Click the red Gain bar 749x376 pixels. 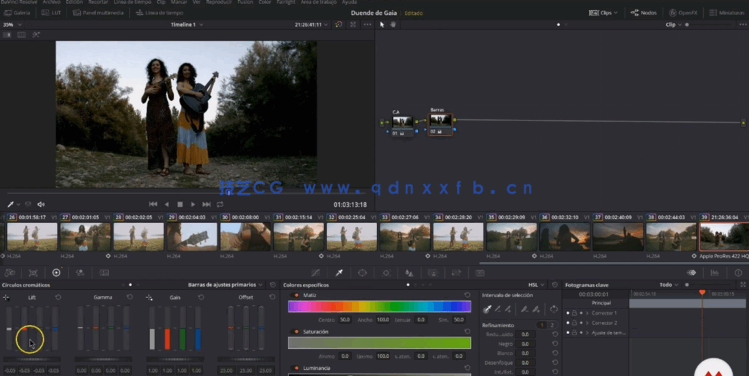click(x=167, y=339)
